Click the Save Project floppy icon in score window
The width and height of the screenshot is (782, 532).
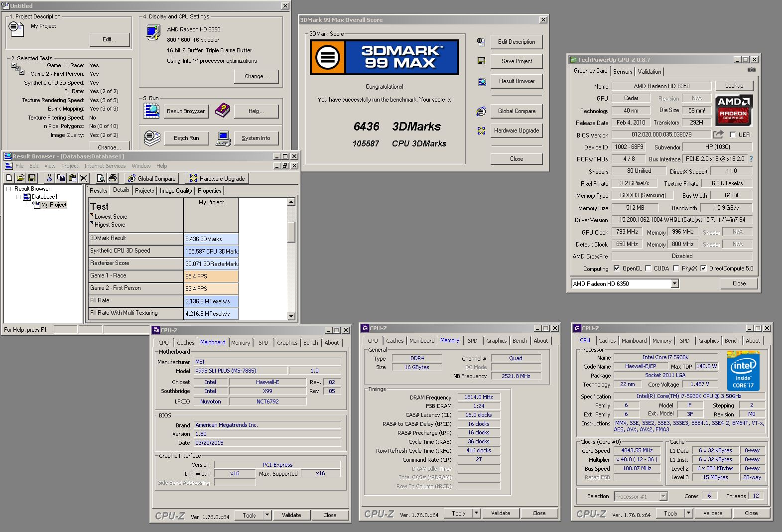[x=481, y=61]
